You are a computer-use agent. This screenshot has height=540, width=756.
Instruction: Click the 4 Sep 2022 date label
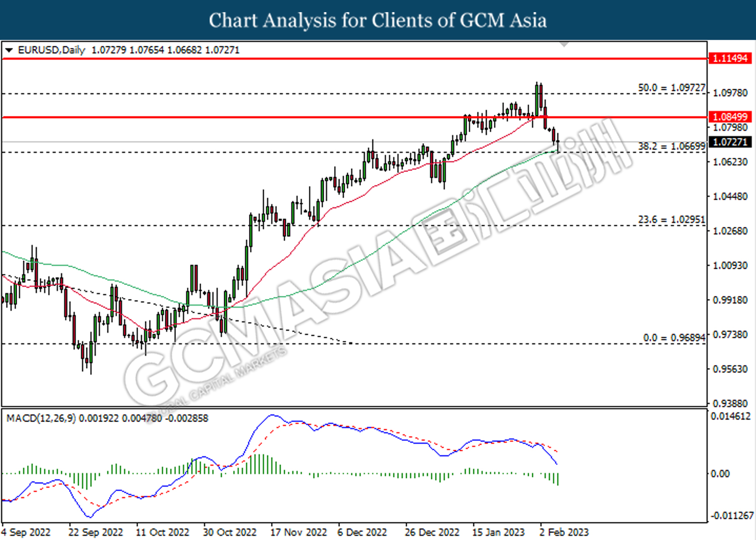pyautogui.click(x=26, y=532)
